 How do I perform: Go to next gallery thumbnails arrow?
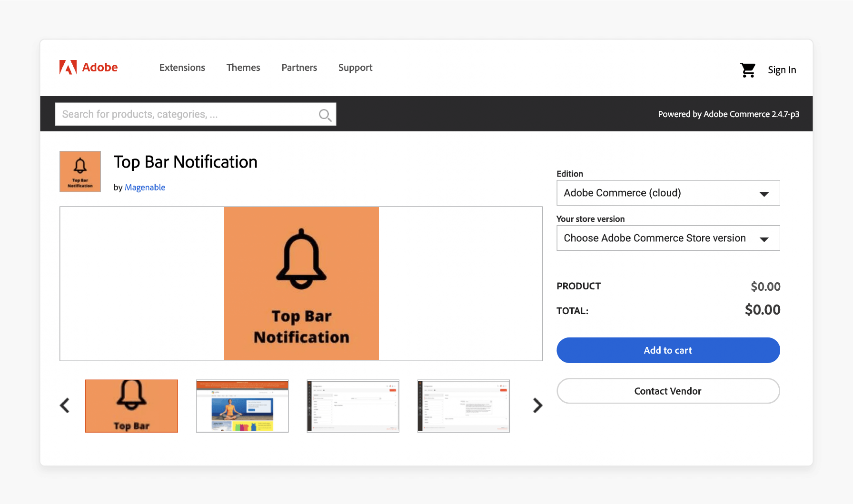[537, 405]
